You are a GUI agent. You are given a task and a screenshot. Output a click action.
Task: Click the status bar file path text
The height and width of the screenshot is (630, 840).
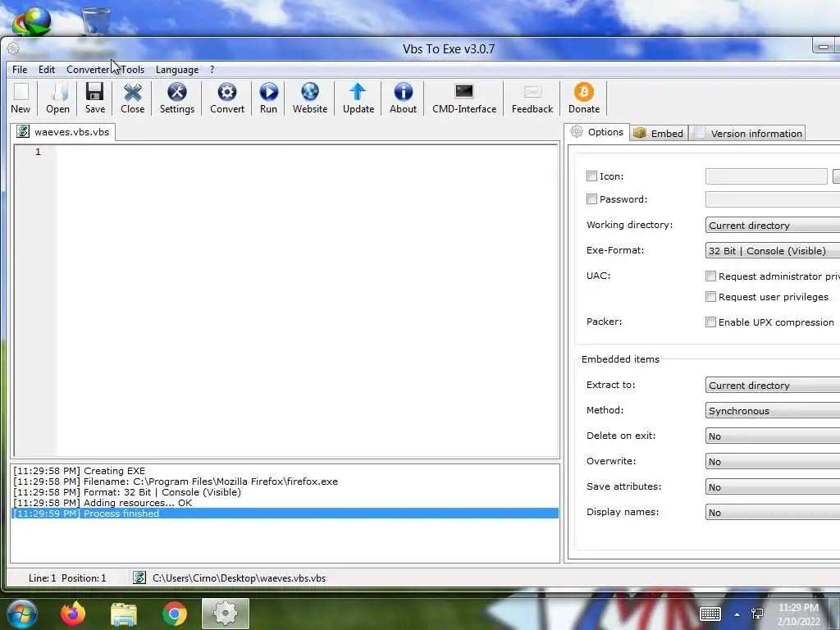239,578
